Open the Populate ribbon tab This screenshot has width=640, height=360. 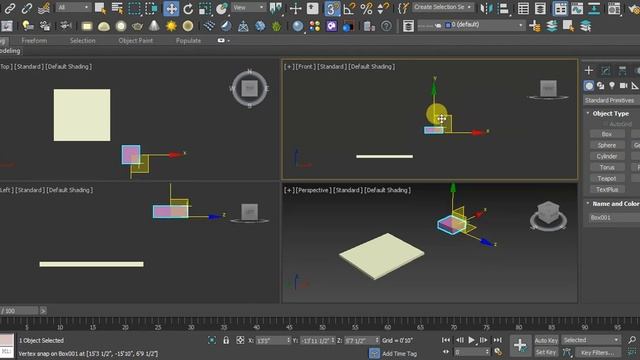(x=188, y=40)
